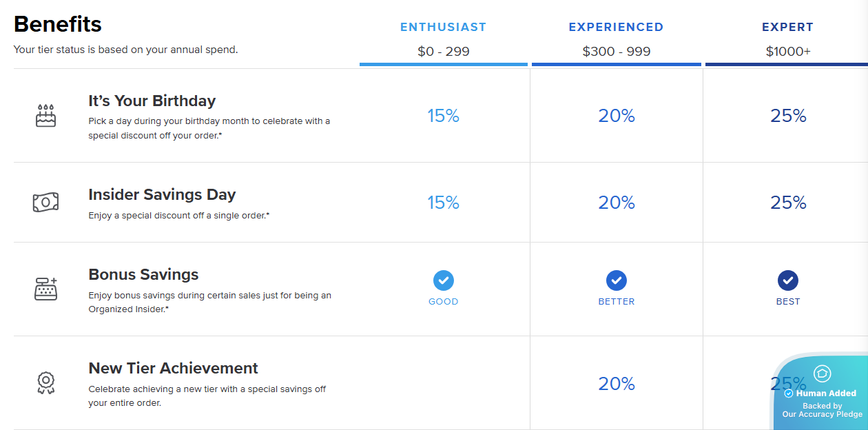Click the New Tier Achievement heading
Image resolution: width=868 pixels, height=430 pixels.
pyautogui.click(x=173, y=368)
